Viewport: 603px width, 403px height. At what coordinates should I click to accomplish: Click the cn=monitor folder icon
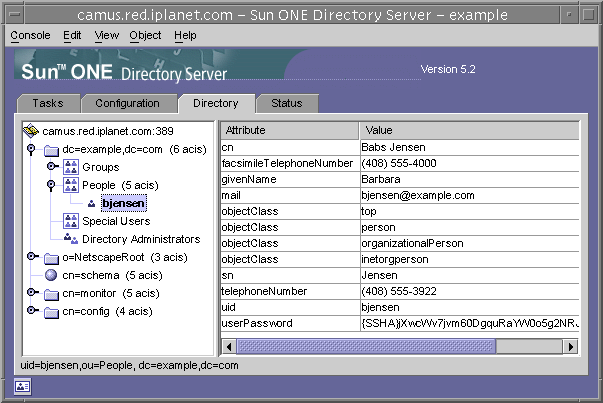51,294
